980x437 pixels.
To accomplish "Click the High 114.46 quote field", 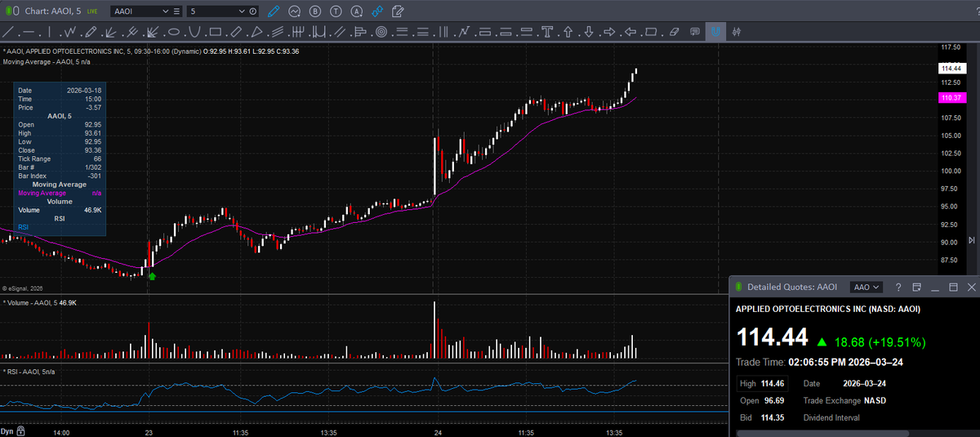I will (x=762, y=383).
